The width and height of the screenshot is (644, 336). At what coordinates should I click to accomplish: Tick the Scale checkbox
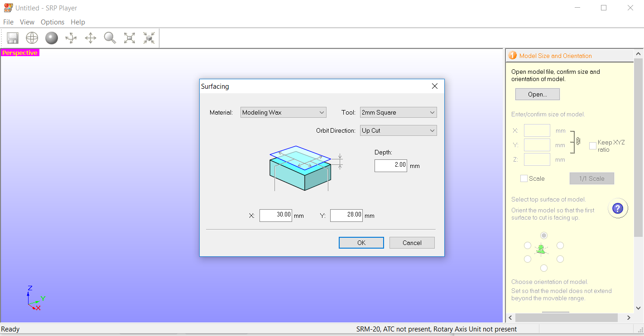pos(524,178)
